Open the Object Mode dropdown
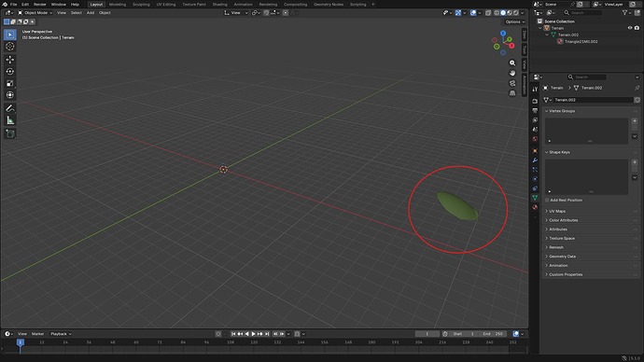 35,13
